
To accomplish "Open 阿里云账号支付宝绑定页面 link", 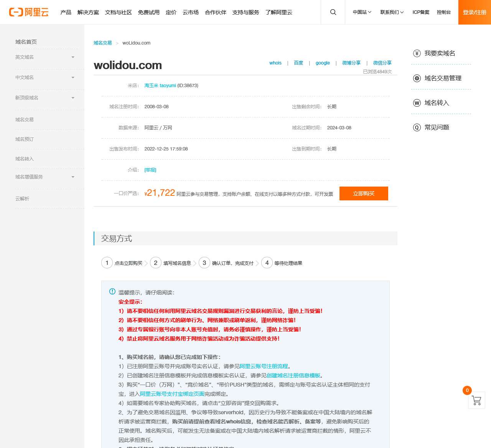I will point(172,394).
